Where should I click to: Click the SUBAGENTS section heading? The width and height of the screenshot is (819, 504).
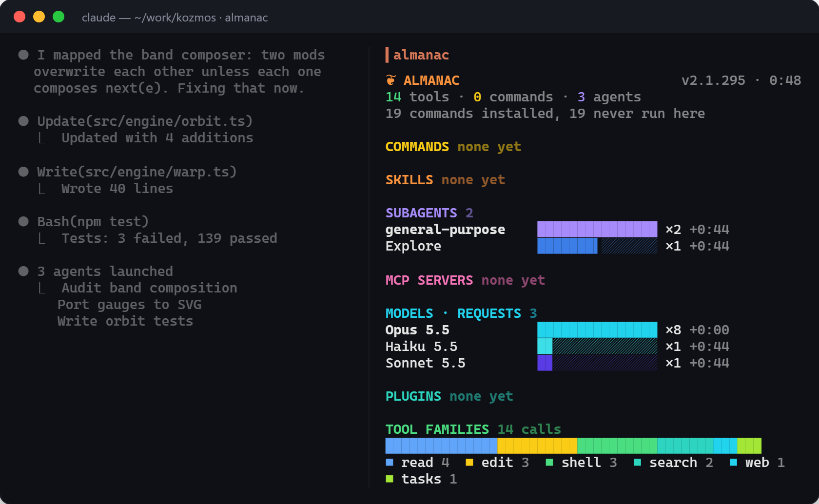click(x=421, y=213)
